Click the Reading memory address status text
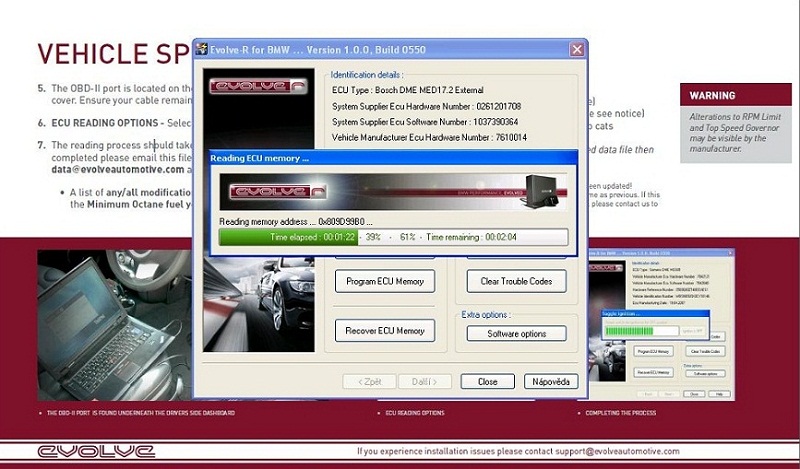 [x=296, y=221]
